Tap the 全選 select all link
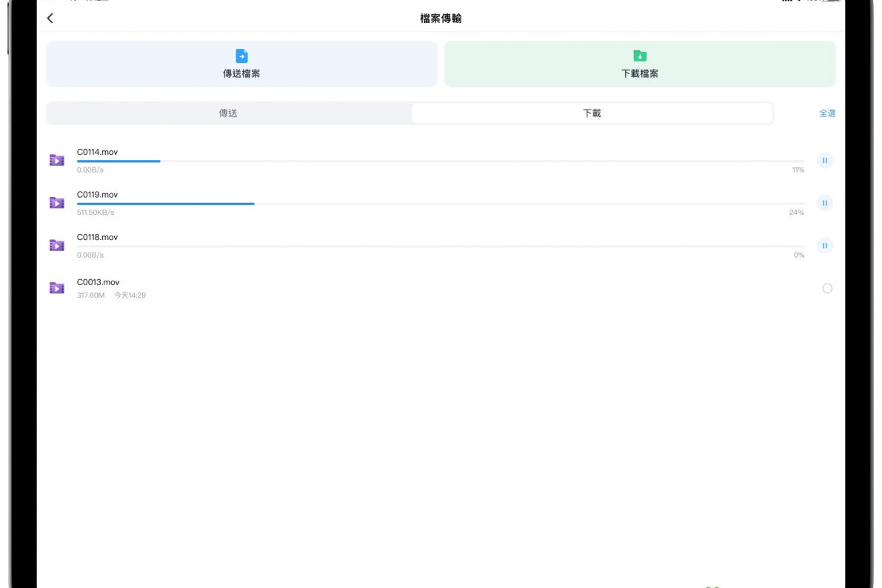882x588 pixels. click(x=826, y=113)
